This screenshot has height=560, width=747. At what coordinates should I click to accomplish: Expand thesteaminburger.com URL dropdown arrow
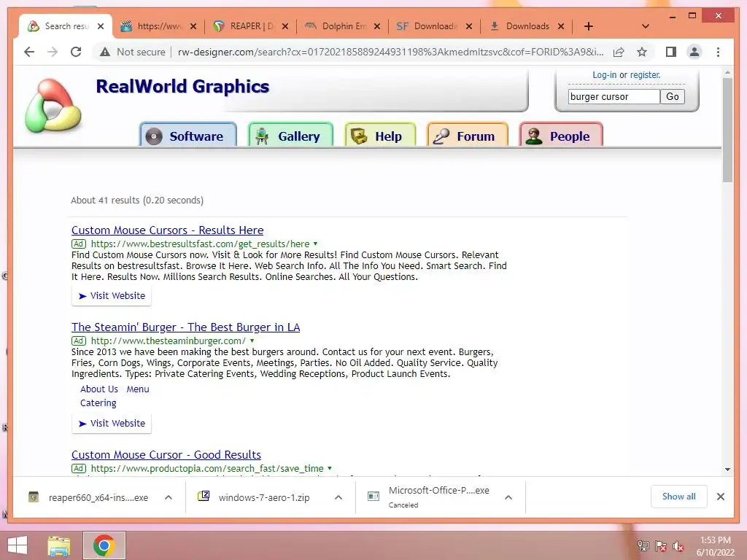tap(252, 341)
